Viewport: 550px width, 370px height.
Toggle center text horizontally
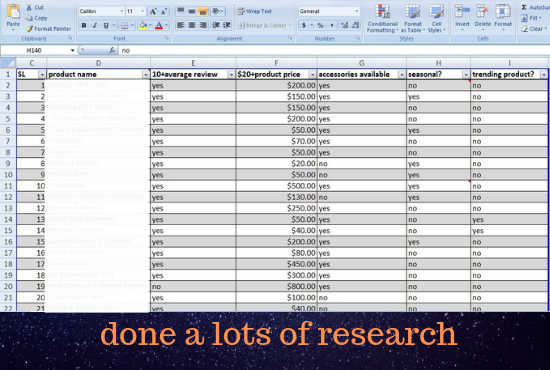tap(192, 25)
